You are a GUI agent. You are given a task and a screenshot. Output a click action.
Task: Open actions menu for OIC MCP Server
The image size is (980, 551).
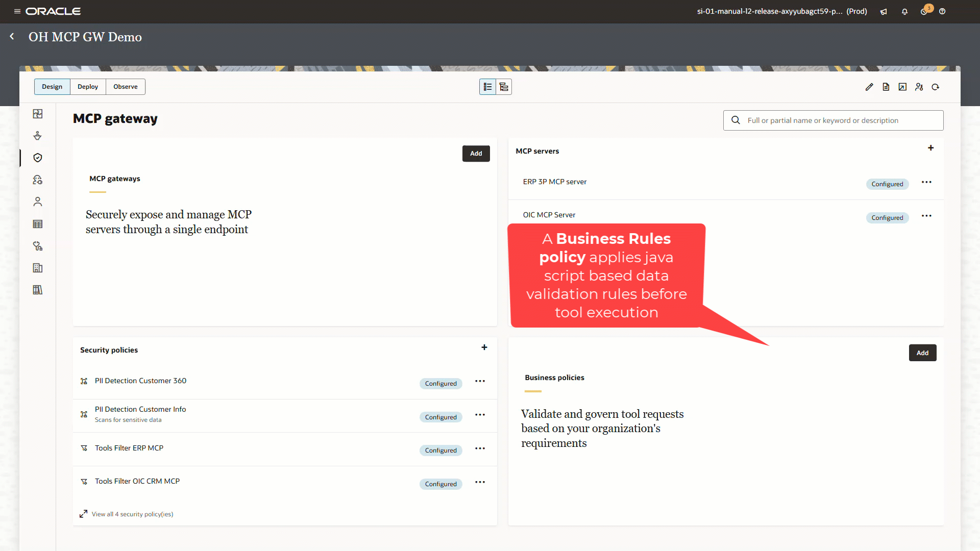927,216
